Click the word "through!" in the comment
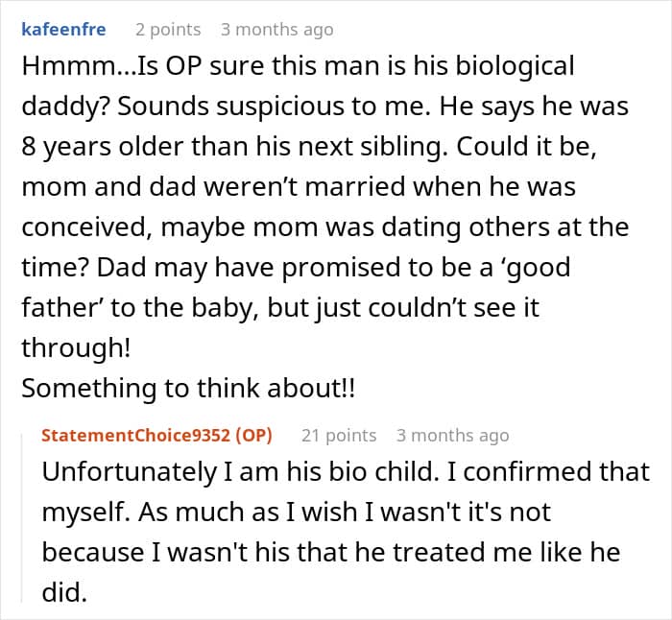672x620 pixels. click(76, 347)
